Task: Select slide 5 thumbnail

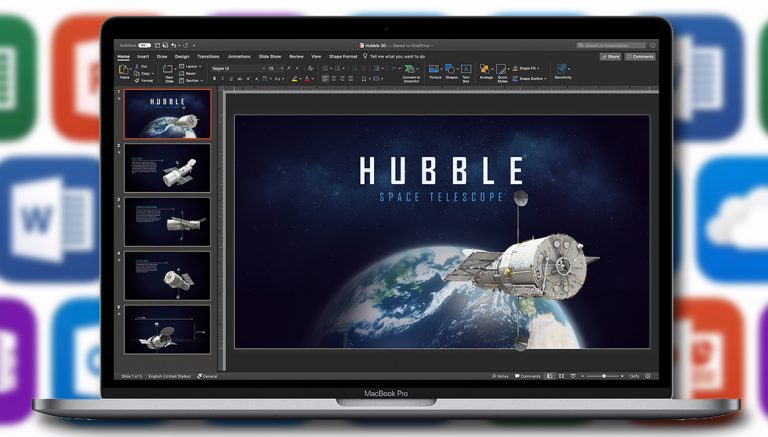Action: 167,330
